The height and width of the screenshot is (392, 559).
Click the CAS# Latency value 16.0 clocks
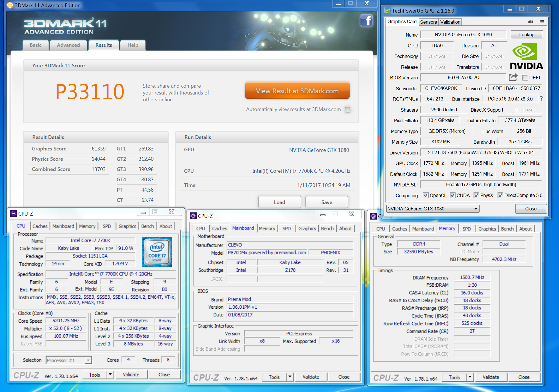tap(472, 293)
